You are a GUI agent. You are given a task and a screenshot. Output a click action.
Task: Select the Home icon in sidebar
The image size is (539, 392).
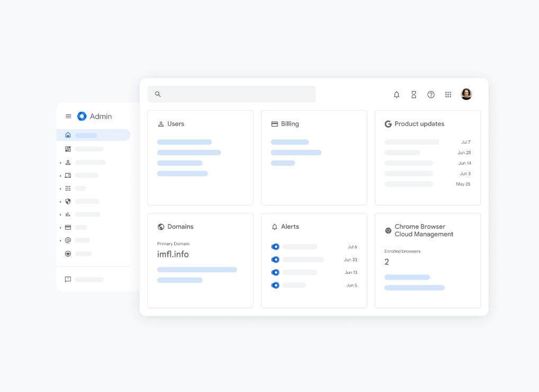pos(68,135)
